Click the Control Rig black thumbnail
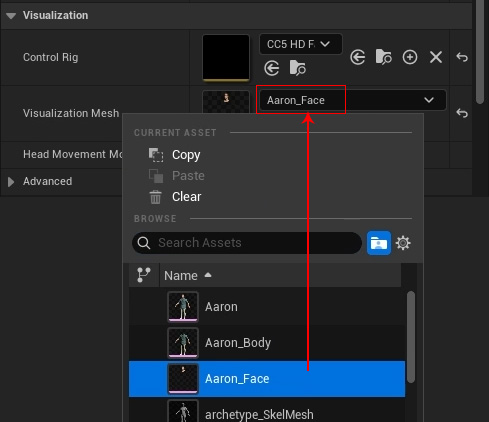This screenshot has width=489, height=422. tap(226, 57)
